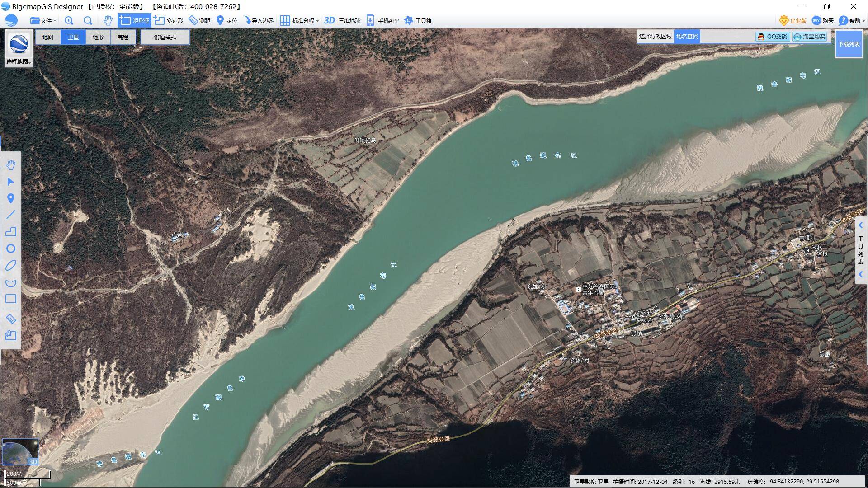Switch to 地形 terrain map mode

(x=98, y=37)
